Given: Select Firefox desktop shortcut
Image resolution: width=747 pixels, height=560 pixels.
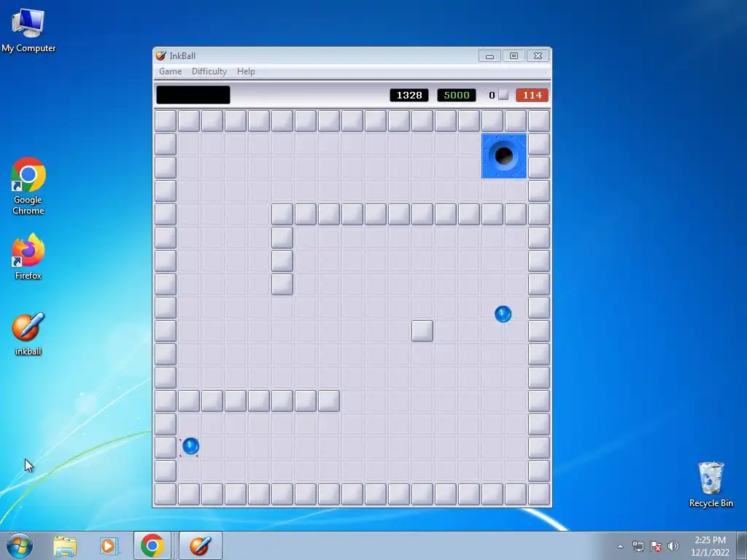Looking at the screenshot, I should point(28,257).
